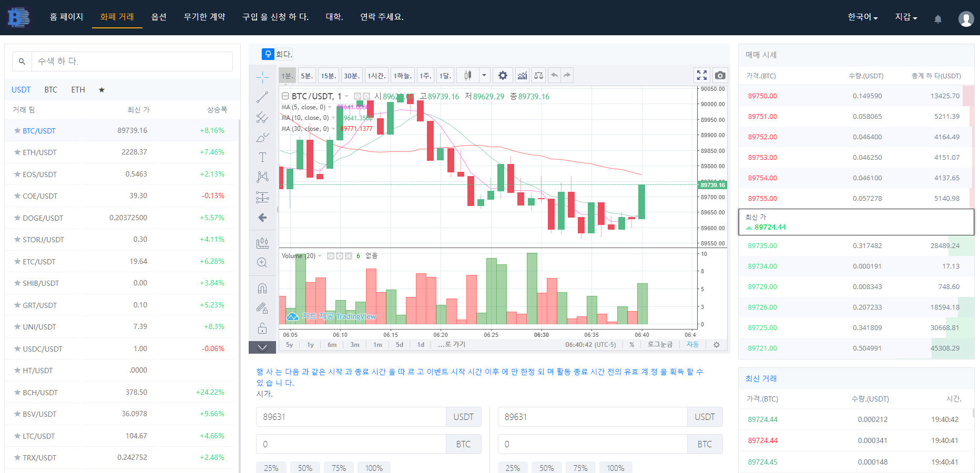Image resolution: width=980 pixels, height=473 pixels.
Task: Enter fullscreen mode for the chart
Action: pos(702,76)
